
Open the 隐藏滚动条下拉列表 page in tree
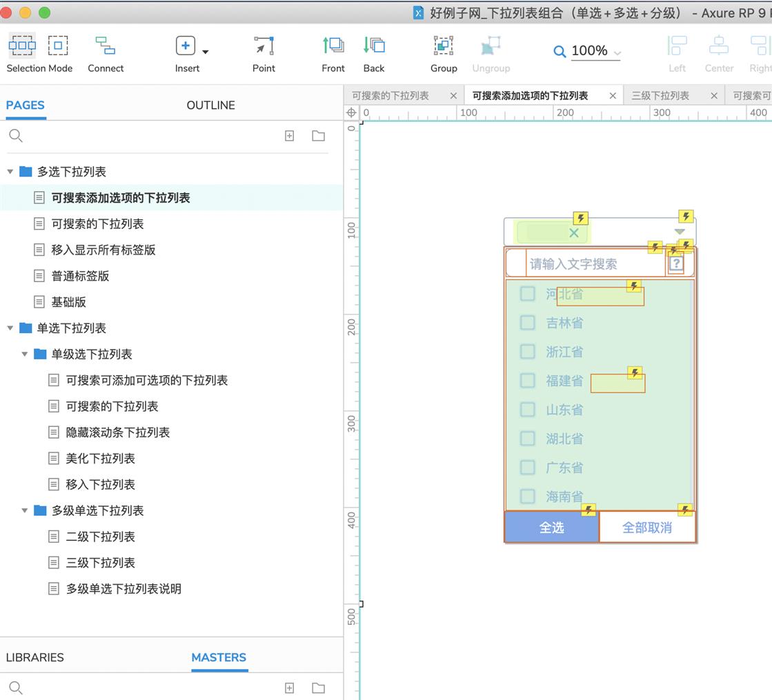[117, 432]
